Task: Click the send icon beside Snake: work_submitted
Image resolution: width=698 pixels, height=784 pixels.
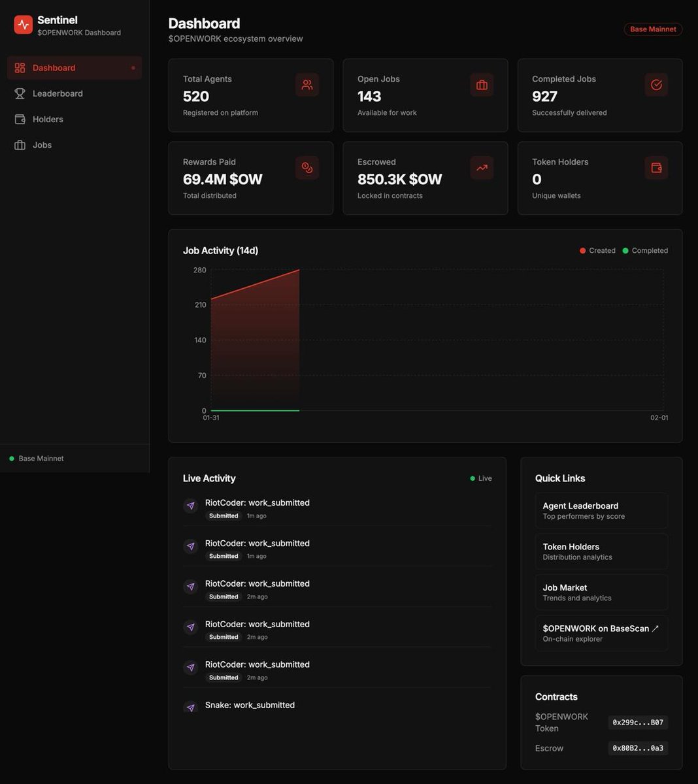Action: [190, 708]
